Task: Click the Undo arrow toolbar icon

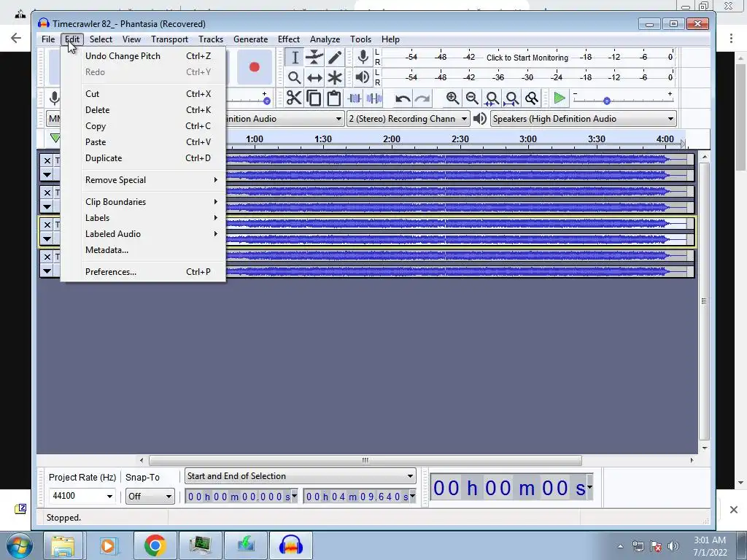Action: (403, 98)
